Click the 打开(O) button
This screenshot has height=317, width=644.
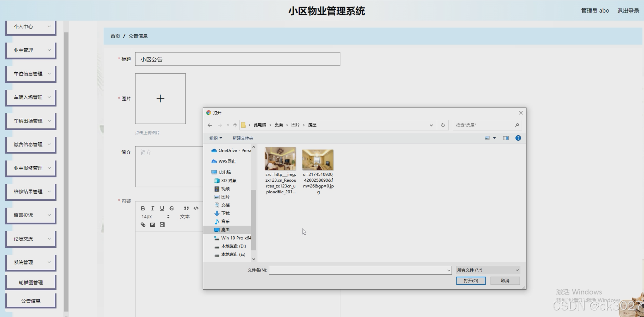tap(471, 281)
